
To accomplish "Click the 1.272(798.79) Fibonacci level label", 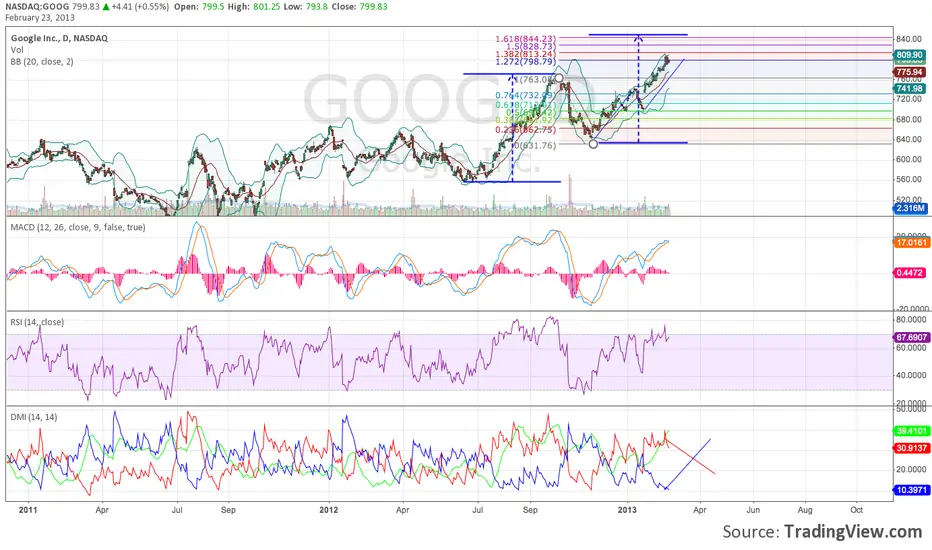I will pyautogui.click(x=525, y=61).
